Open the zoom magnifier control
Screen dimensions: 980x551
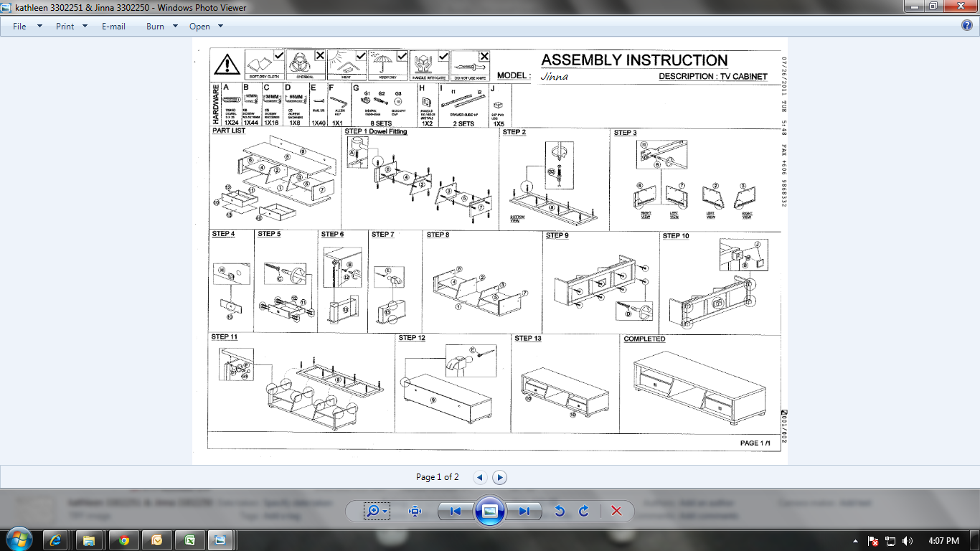[376, 511]
